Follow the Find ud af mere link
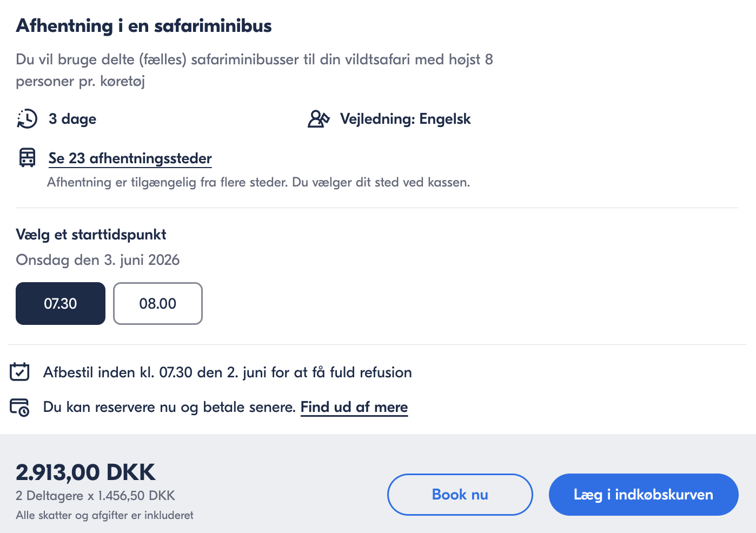The height and width of the screenshot is (533, 756). [x=354, y=407]
